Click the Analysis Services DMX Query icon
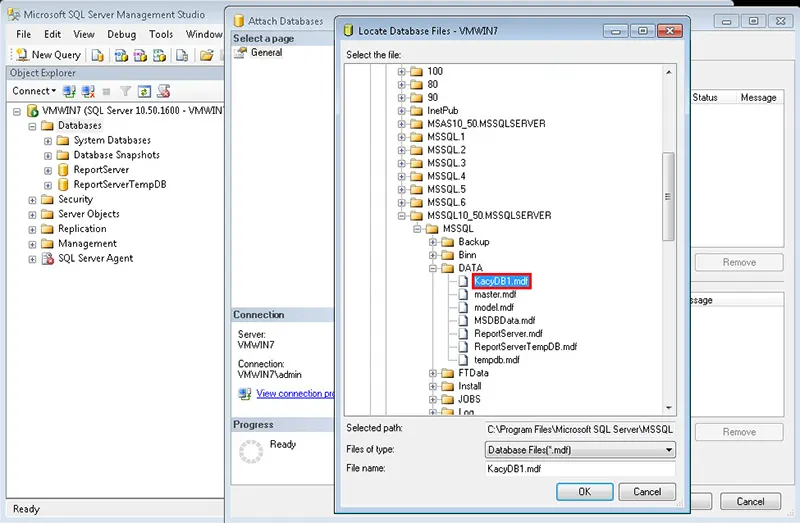This screenshot has width=800, height=523. coord(140,55)
